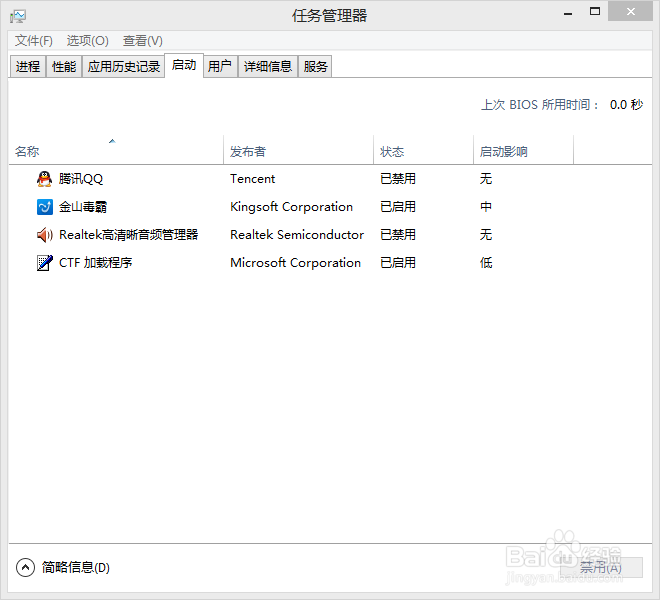The width and height of the screenshot is (660, 600).
Task: Open the 查看(V) menu
Action: click(143, 41)
